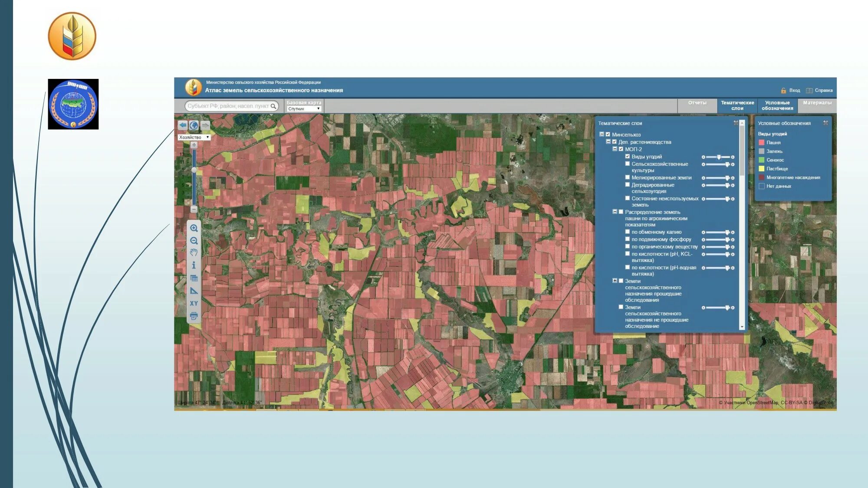Open the attribute table icon

tap(194, 278)
